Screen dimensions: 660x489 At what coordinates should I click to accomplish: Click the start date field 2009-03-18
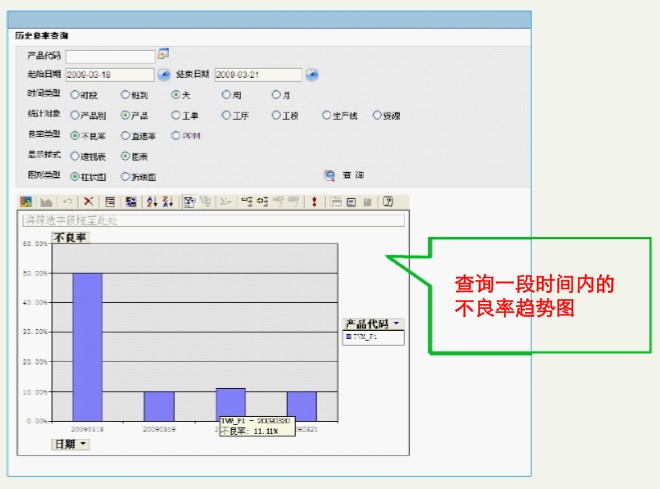[x=110, y=75]
